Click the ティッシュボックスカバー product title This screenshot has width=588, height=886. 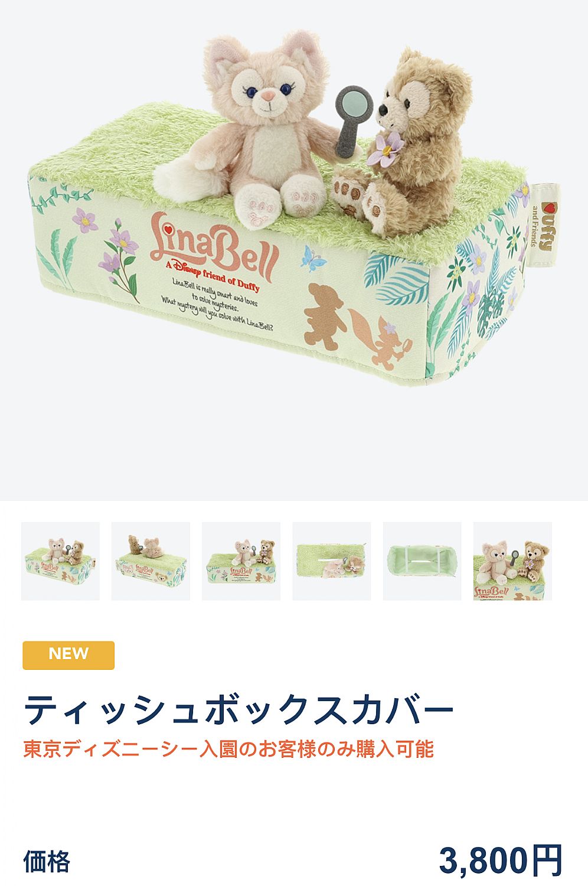point(239,709)
